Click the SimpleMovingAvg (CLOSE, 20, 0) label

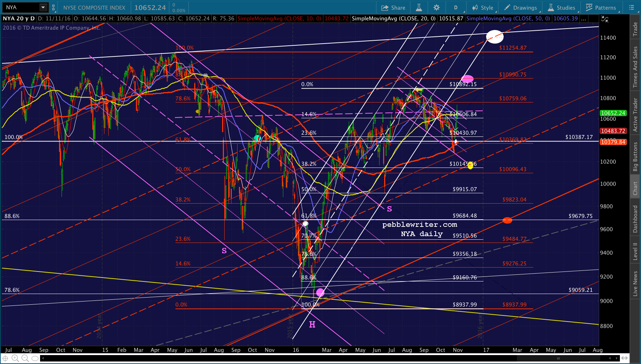[394, 19]
